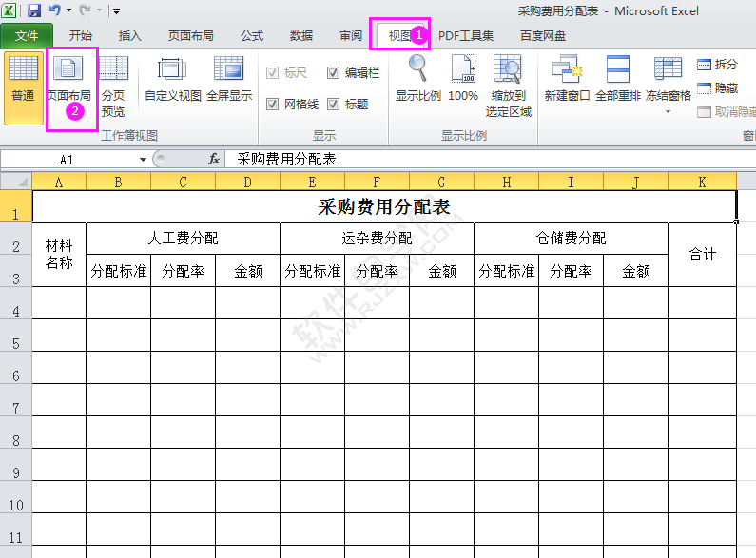Viewport: 756px width, 558px height.
Task: Open Customize Quick Access Toolbar dropdown
Action: (x=116, y=10)
